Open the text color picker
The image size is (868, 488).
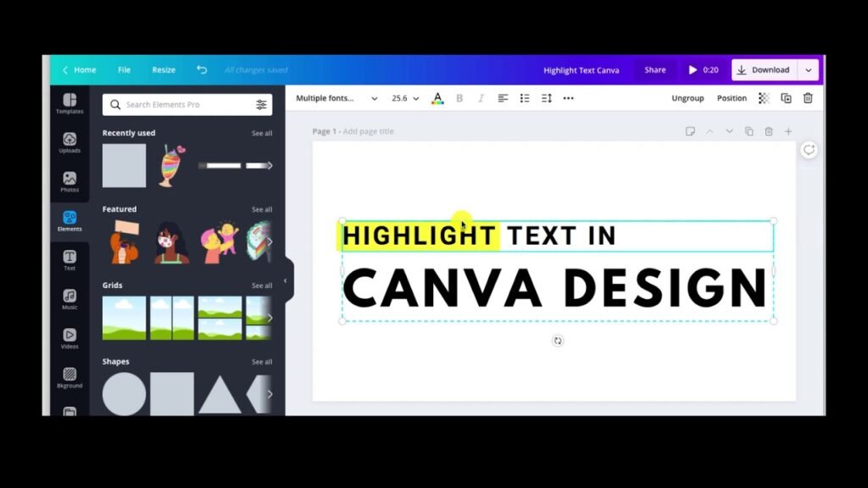(x=437, y=98)
